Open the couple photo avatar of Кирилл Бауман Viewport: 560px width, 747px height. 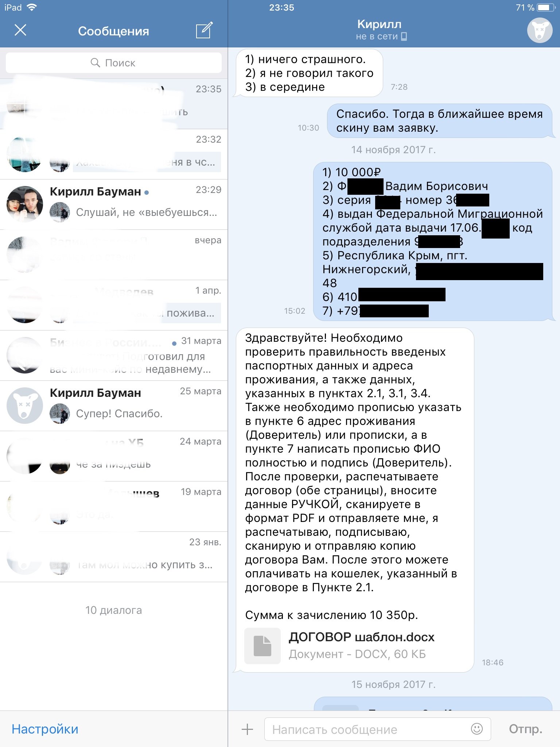click(25, 204)
